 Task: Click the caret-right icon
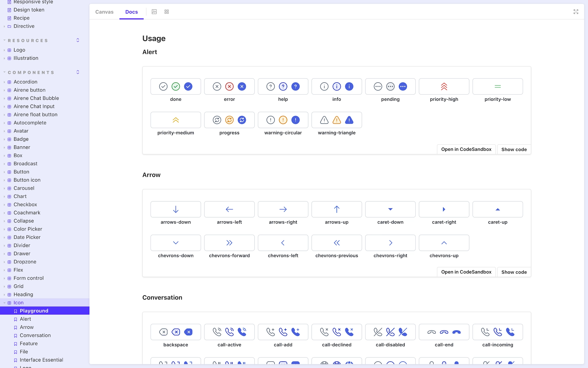[444, 209]
